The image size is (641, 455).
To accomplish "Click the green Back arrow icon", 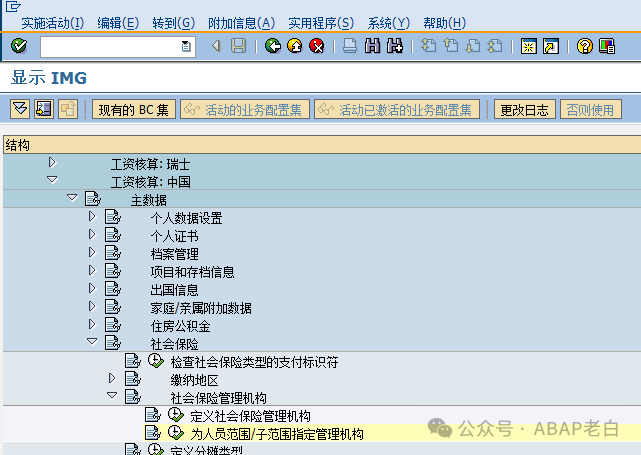I will (273, 46).
